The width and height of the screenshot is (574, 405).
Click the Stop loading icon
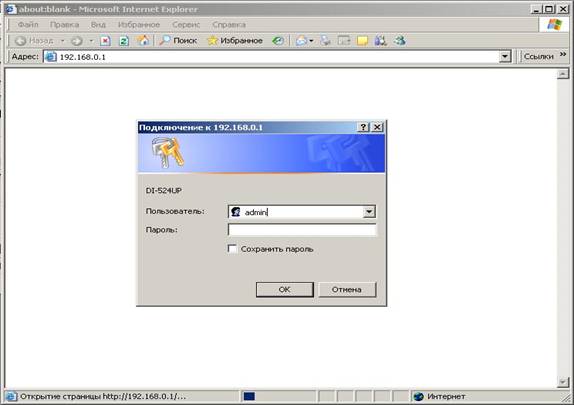[105, 41]
